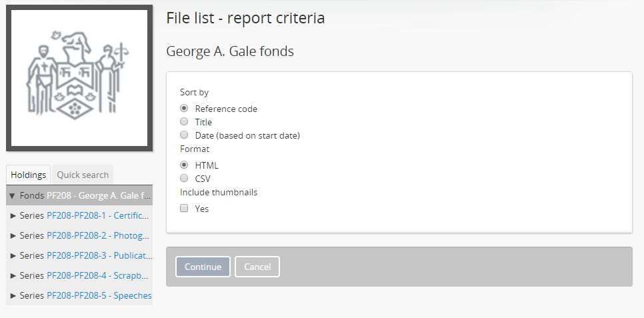
Task: Sort the file list by Title
Action: coord(184,122)
